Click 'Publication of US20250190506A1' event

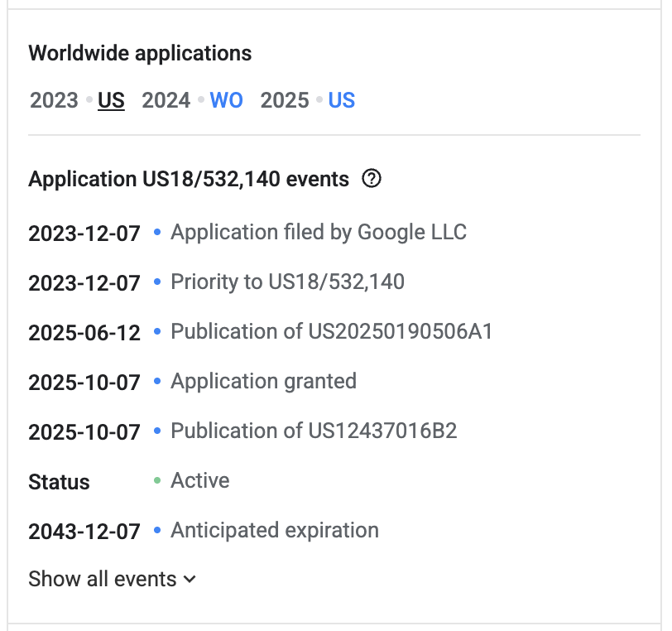click(332, 331)
